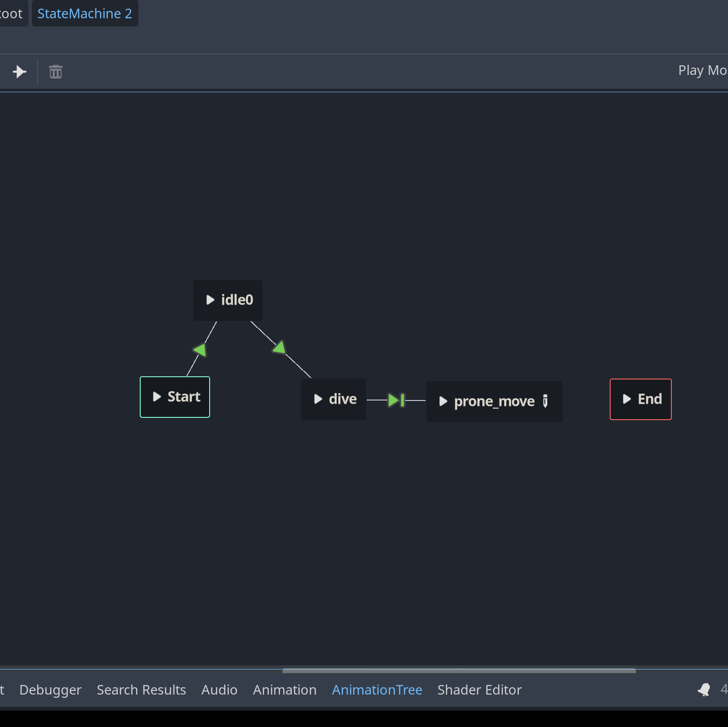Screen dimensions: 728x727
Task: Open the Search Results panel
Action: pos(141,690)
